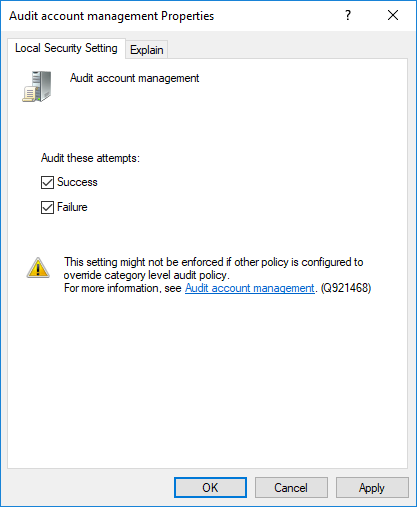Click the server policy icon
Viewport: 417px width, 507px height.
(37, 86)
